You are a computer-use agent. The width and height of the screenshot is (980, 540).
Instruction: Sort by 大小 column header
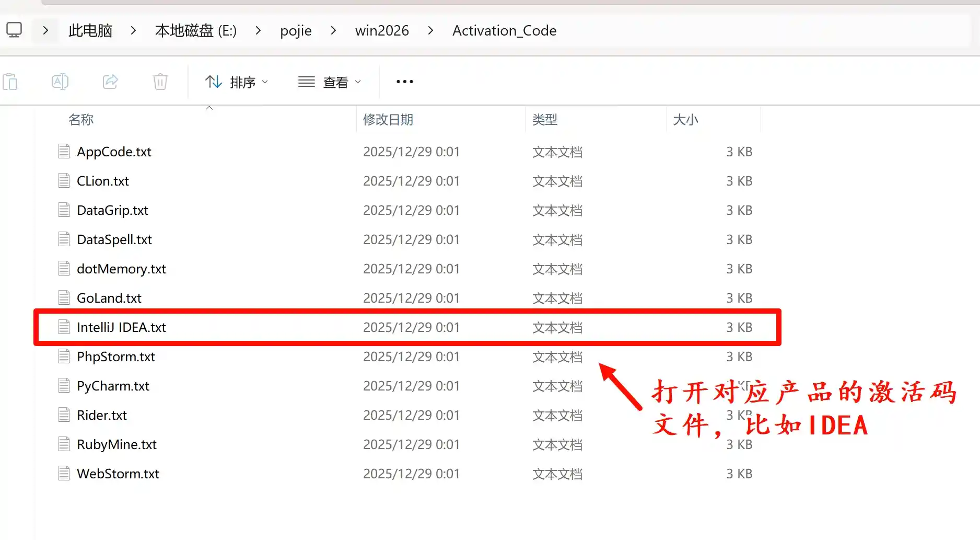(x=685, y=120)
